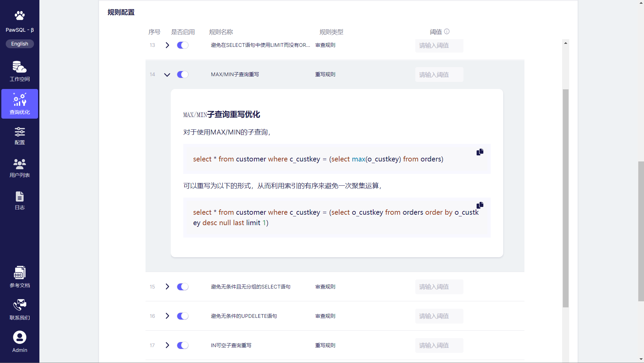Screen dimensions: 644x363
Task: Open the 用户列表 user list menu
Action: (x=20, y=168)
